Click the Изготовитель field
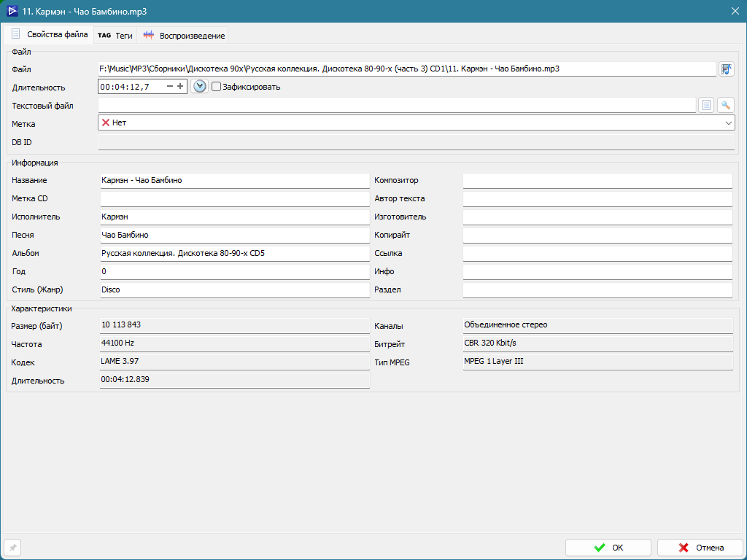 pos(597,217)
